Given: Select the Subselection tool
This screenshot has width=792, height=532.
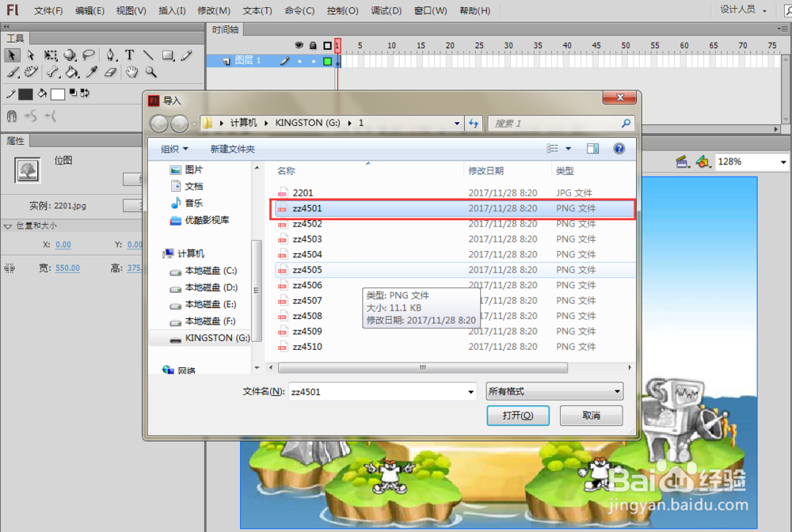Looking at the screenshot, I should click(31, 55).
